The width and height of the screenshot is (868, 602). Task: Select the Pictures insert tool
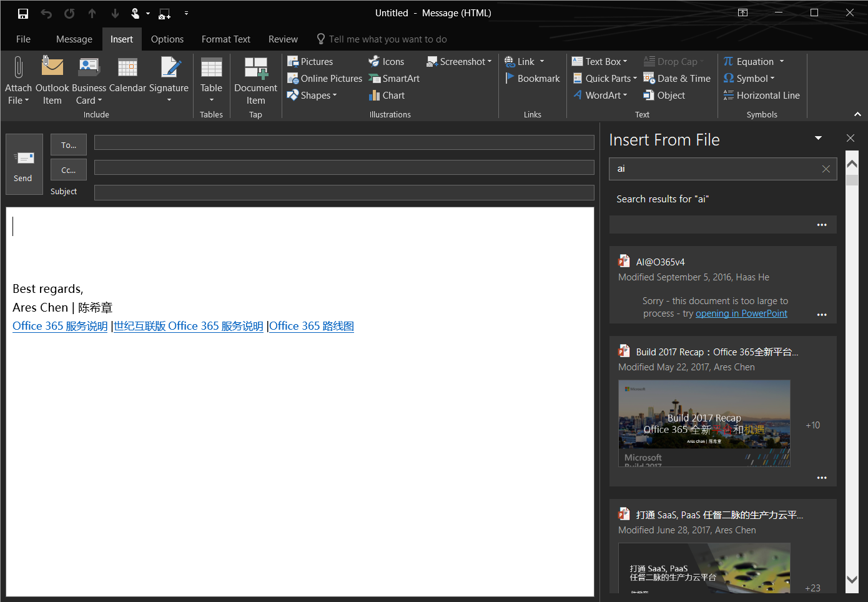[310, 61]
